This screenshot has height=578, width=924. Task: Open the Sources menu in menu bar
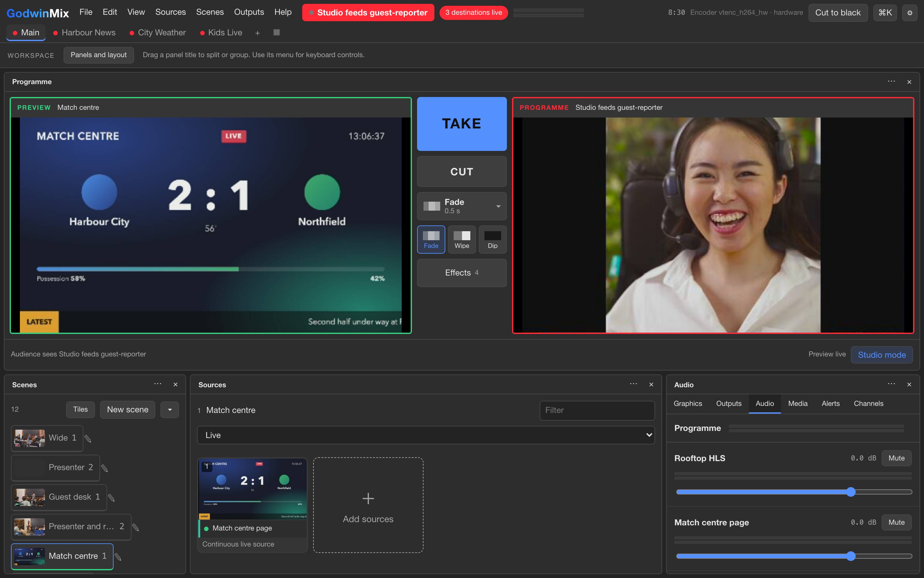170,12
